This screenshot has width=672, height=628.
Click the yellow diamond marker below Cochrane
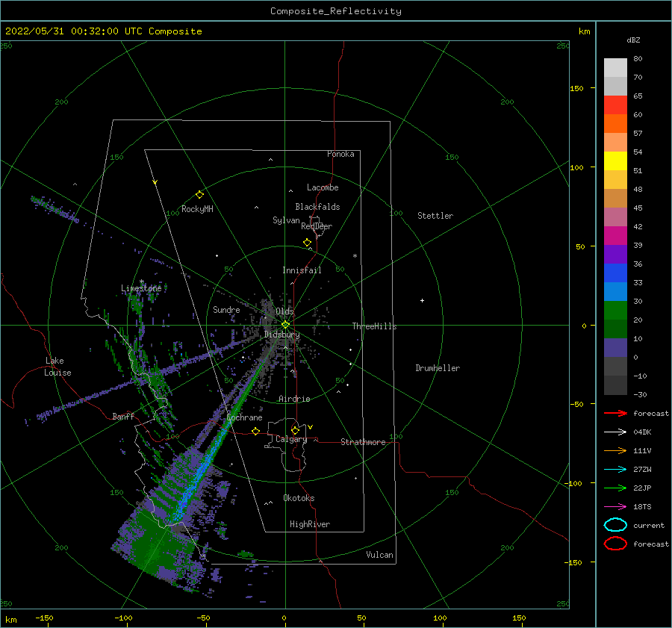(x=255, y=431)
